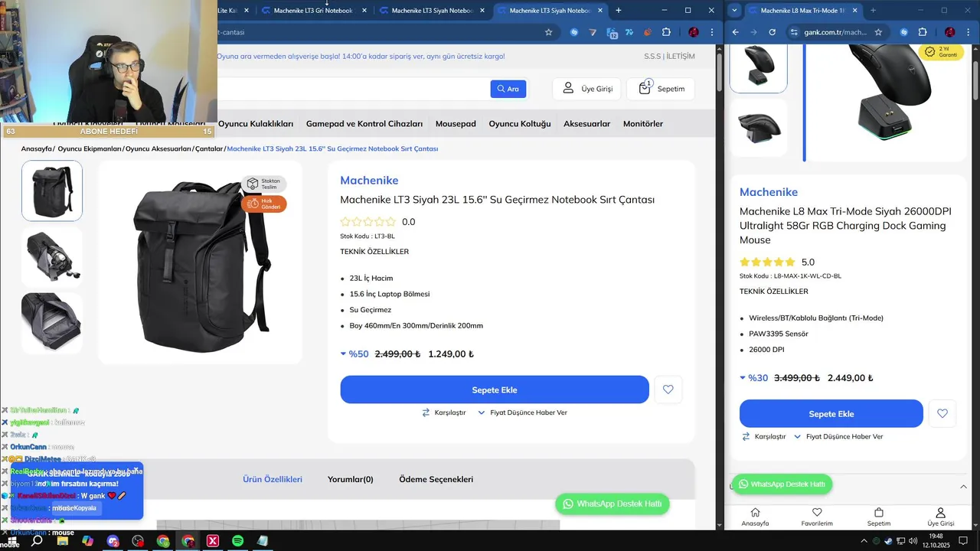Open Chrome menu three dots in right window

(x=969, y=32)
